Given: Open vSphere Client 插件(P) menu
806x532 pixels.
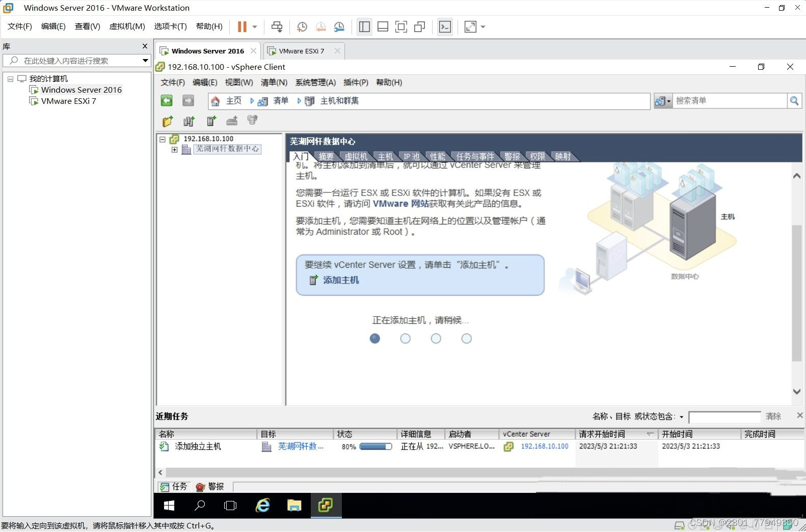Looking at the screenshot, I should (356, 82).
